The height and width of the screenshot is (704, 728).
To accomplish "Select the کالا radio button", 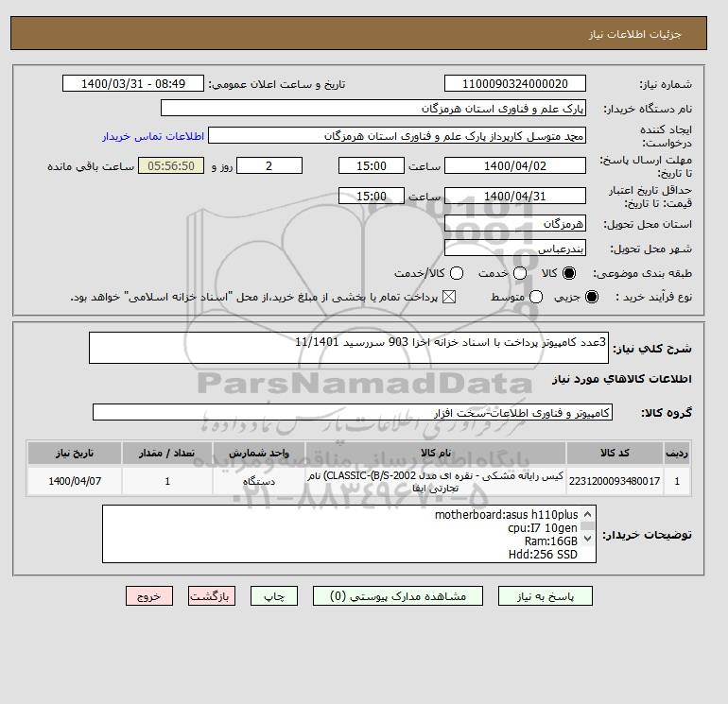I will point(569,273).
